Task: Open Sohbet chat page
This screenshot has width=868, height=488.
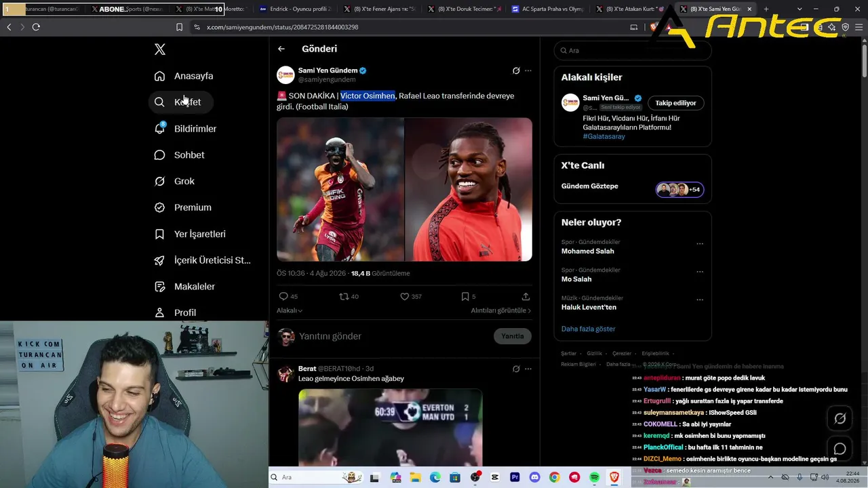Action: click(x=179, y=155)
